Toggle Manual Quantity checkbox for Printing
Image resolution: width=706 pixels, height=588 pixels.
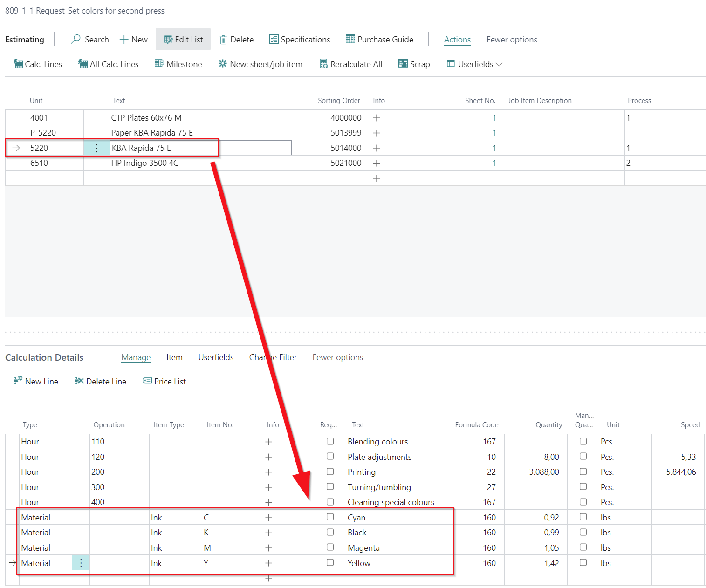click(x=583, y=472)
